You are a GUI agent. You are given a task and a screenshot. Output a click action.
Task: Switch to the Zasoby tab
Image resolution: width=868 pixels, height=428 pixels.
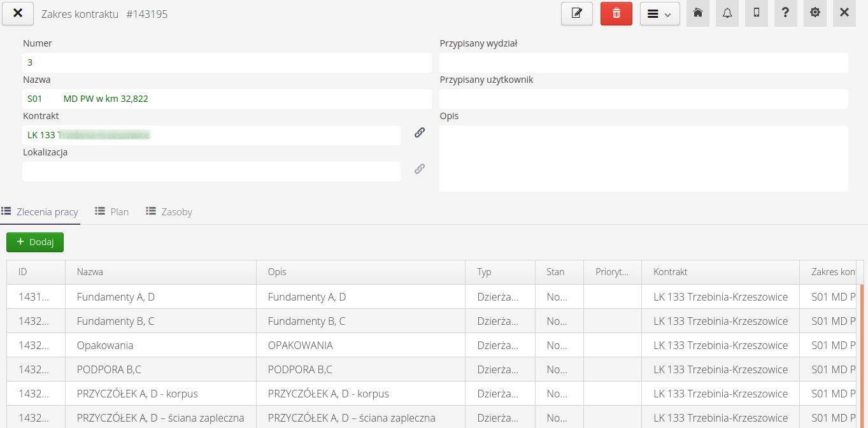coord(169,211)
